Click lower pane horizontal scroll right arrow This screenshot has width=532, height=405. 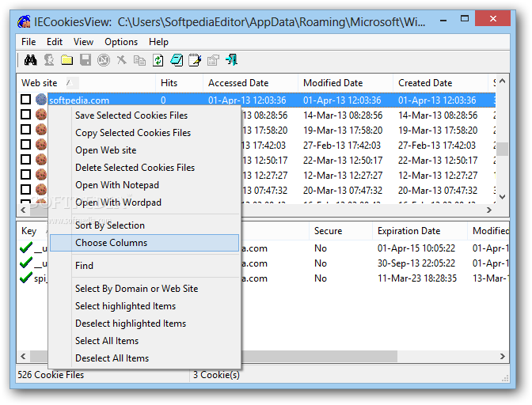pos(503,357)
